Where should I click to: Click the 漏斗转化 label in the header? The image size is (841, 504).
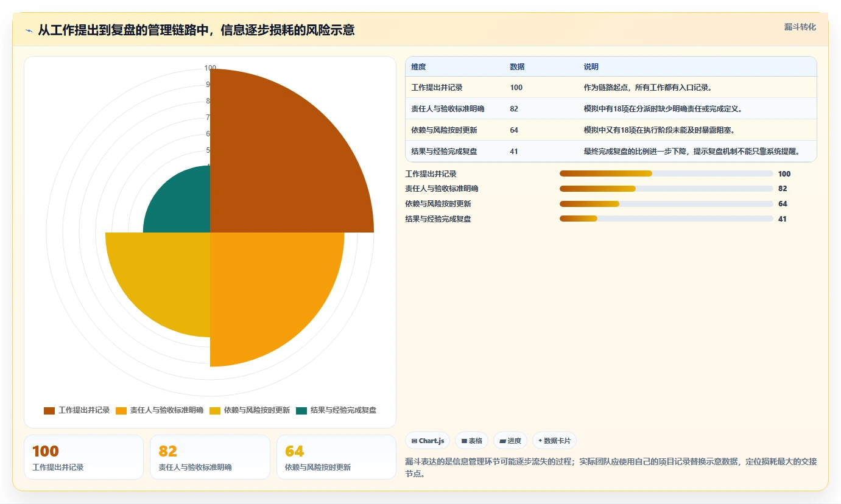tap(800, 27)
